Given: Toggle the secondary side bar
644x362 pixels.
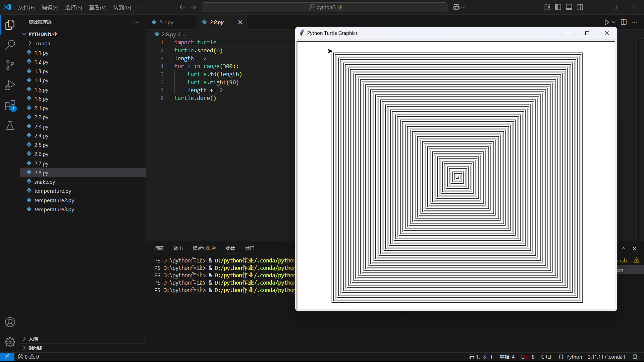Looking at the screenshot, I should [580, 7].
